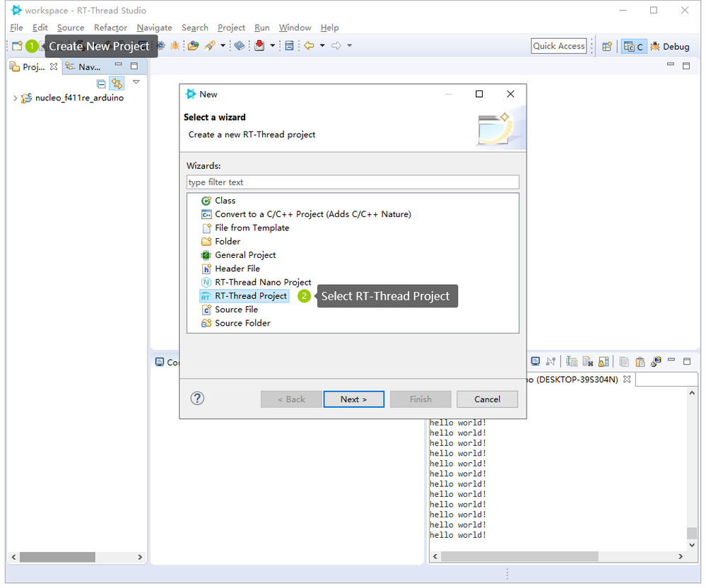The width and height of the screenshot is (706, 588).
Task: Click the grey copy icon in the terminal panel
Action: click(624, 362)
